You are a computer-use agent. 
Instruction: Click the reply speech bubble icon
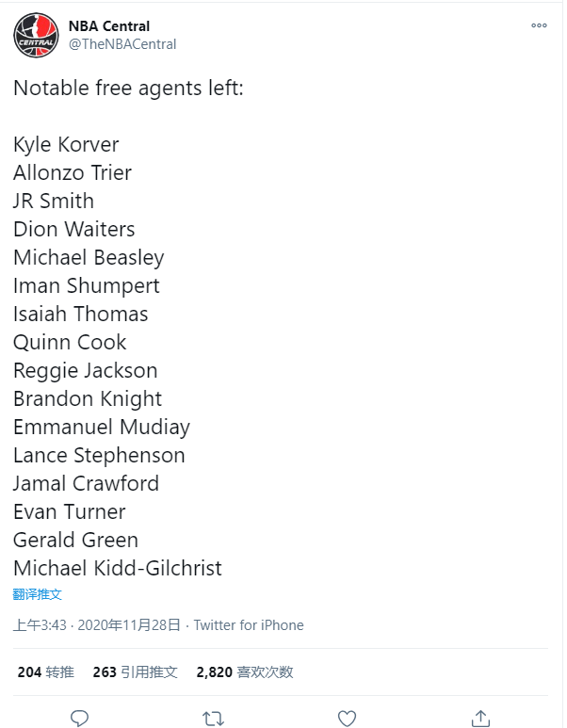tap(79, 718)
